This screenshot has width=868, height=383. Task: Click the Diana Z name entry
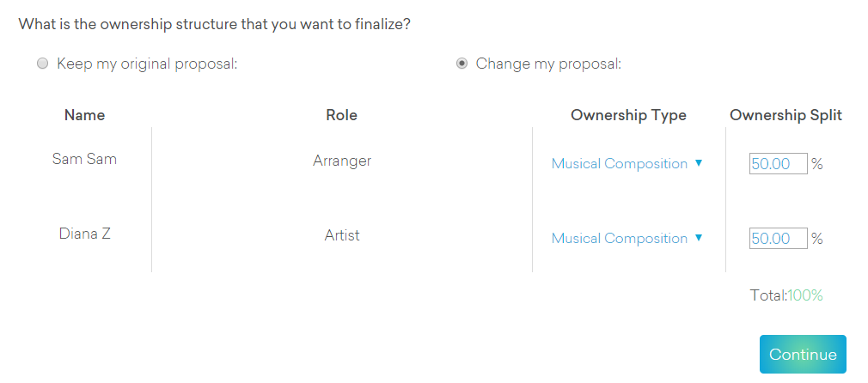click(x=84, y=234)
